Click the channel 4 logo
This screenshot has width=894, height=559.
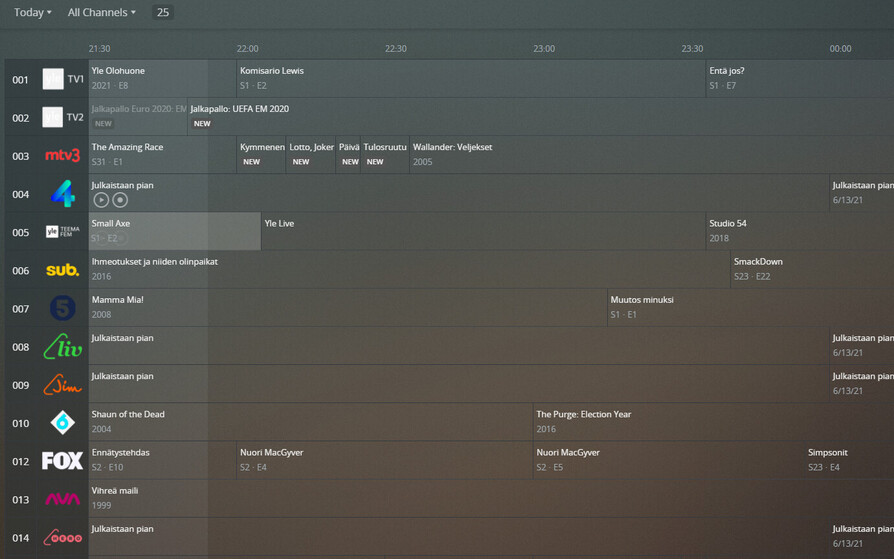63,193
